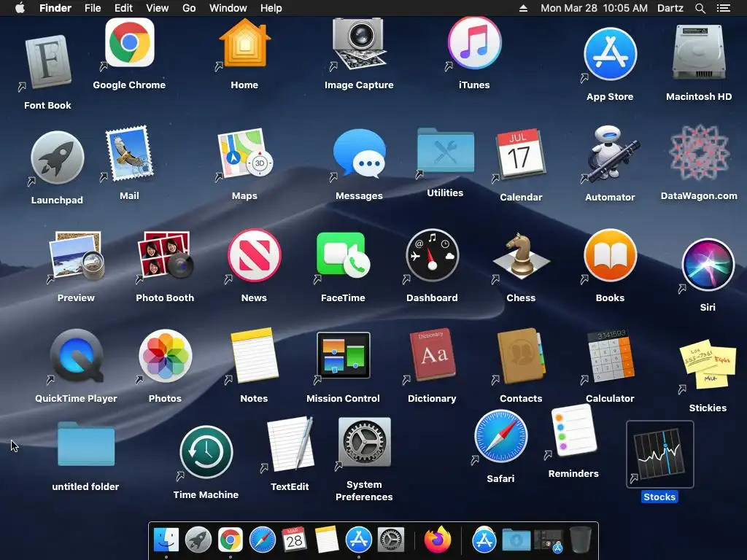
Task: Select the Google Chrome desktop shortcut
Action: [130, 43]
